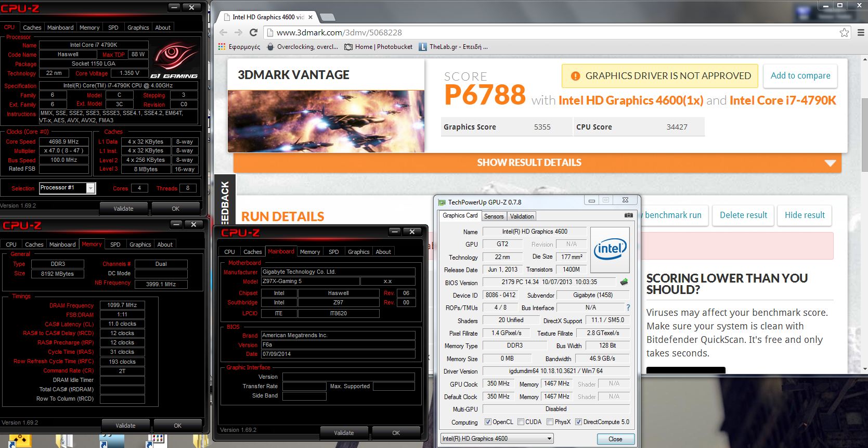Open the Processor #1 selection dropdown
The image size is (868, 448).
(x=91, y=188)
